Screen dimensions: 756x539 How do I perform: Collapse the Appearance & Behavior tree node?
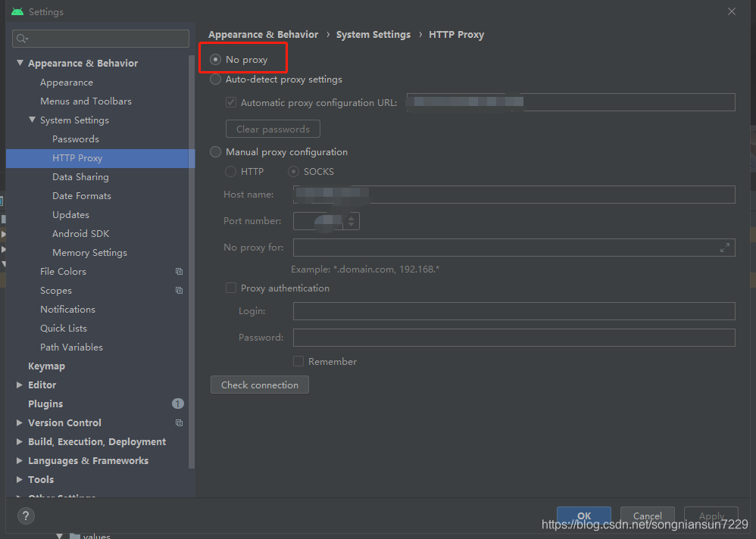pos(20,63)
